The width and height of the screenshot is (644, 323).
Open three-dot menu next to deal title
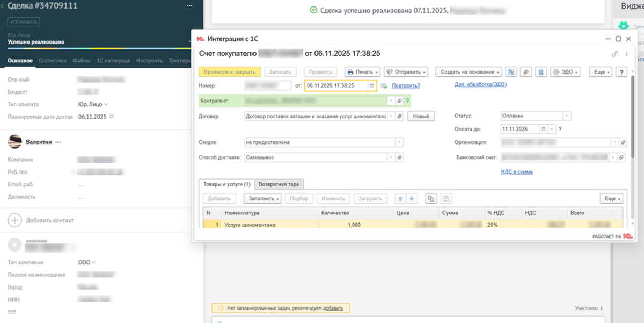pyautogui.click(x=189, y=5)
